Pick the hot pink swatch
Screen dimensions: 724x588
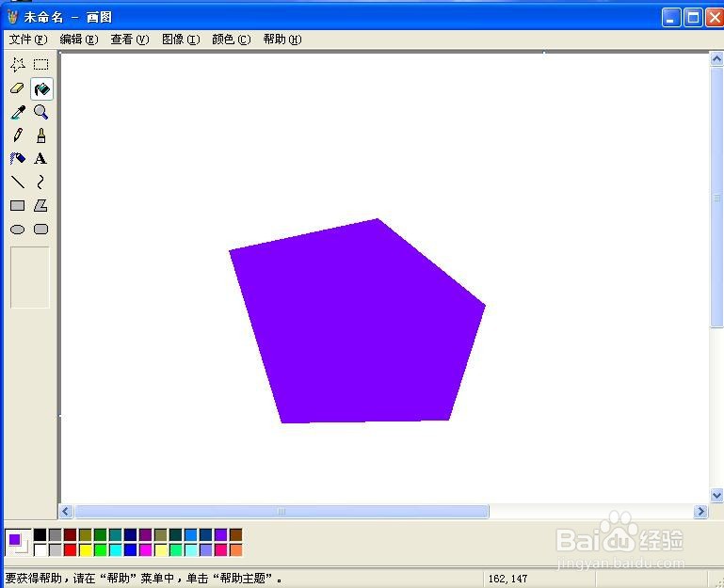220,549
